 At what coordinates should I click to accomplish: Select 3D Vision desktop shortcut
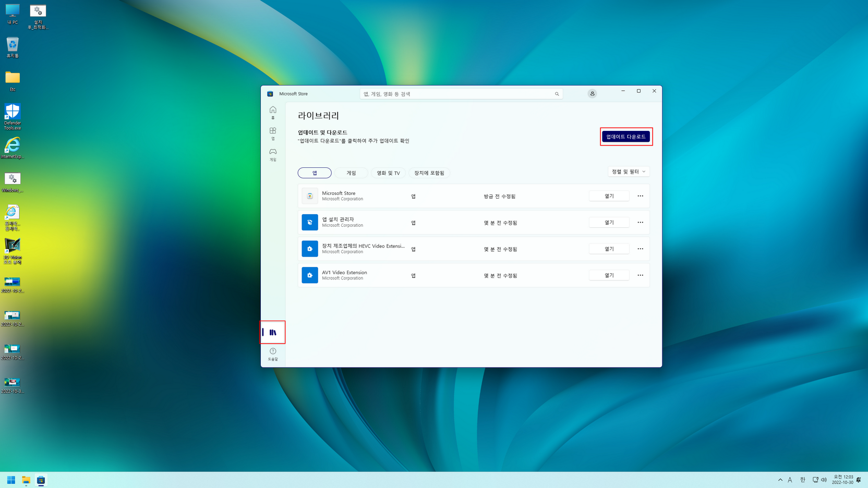(13, 251)
